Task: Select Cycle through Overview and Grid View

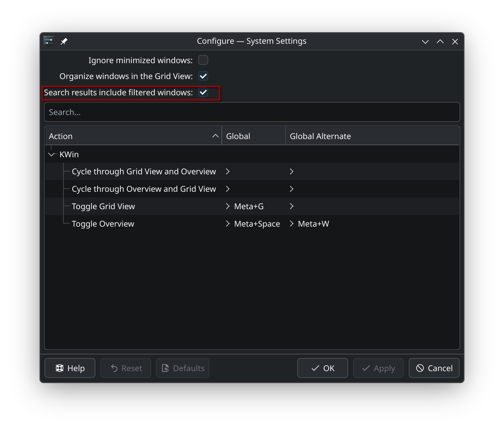Action: coord(144,189)
